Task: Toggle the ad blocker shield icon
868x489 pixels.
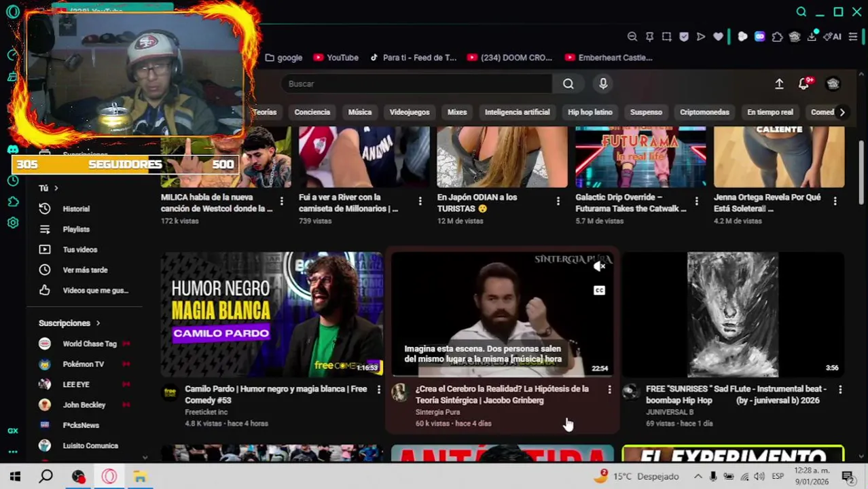Action: pyautogui.click(x=684, y=37)
